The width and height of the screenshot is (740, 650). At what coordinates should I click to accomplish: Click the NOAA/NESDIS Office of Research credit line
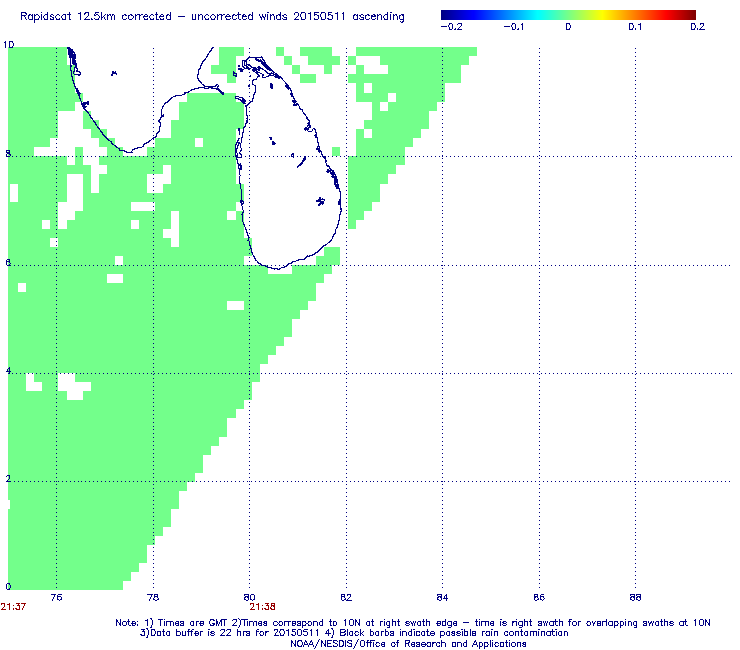[x=408, y=644]
